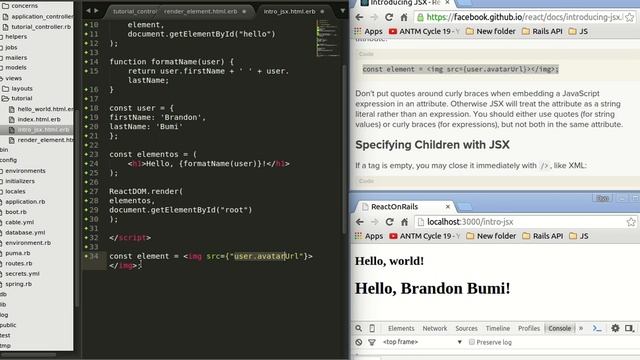The height and width of the screenshot is (360, 640).
Task: Go to next editor tab arrow
Action: (x=97, y=11)
